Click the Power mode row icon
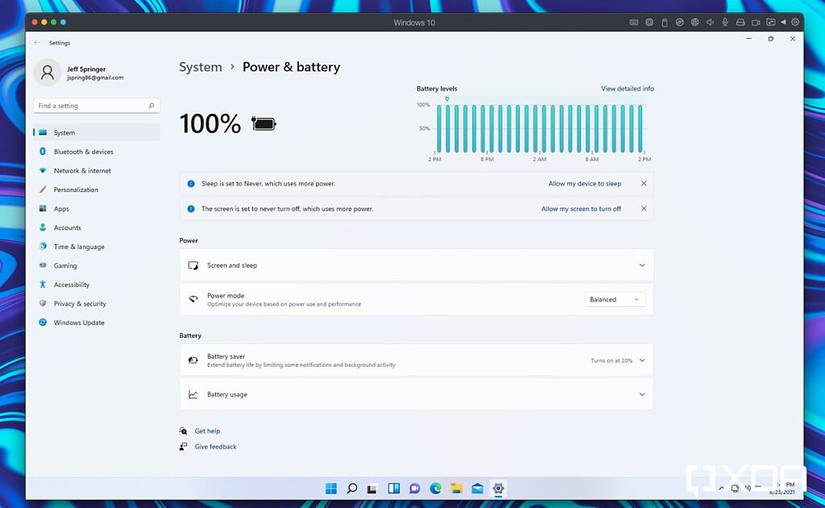The width and height of the screenshot is (825, 508). coord(193,299)
